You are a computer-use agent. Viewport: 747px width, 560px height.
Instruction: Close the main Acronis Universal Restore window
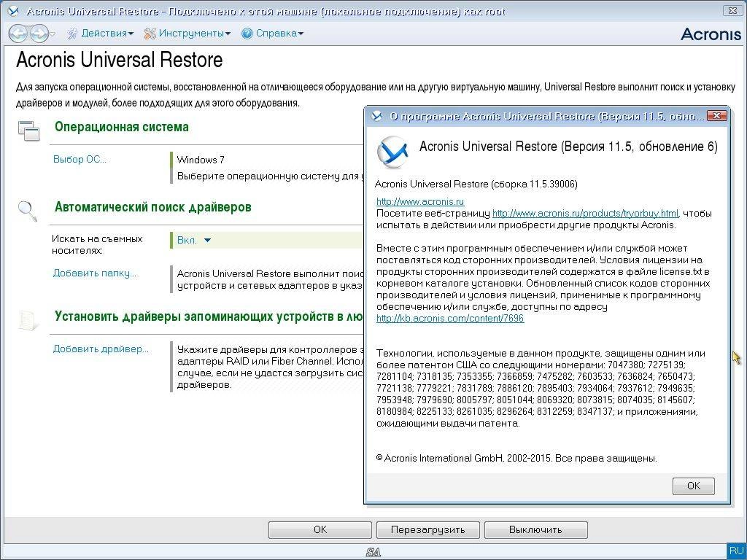[733, 10]
